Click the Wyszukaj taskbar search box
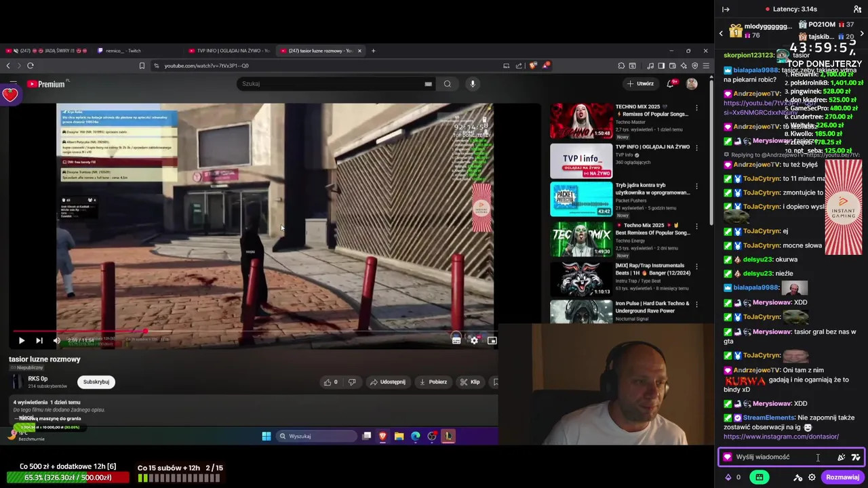This screenshot has height=488, width=868. click(x=317, y=436)
